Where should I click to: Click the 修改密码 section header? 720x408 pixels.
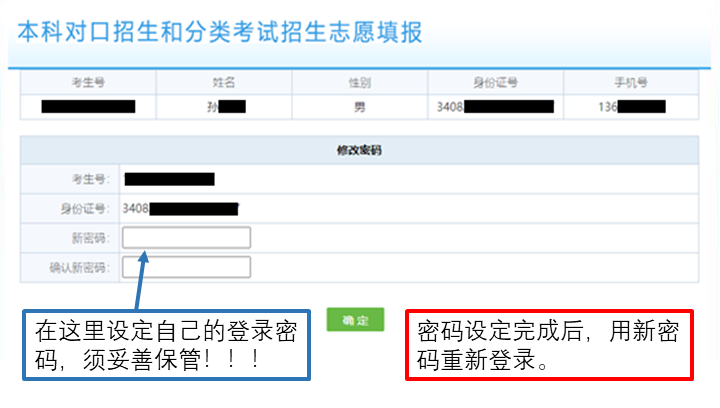pyautogui.click(x=359, y=151)
